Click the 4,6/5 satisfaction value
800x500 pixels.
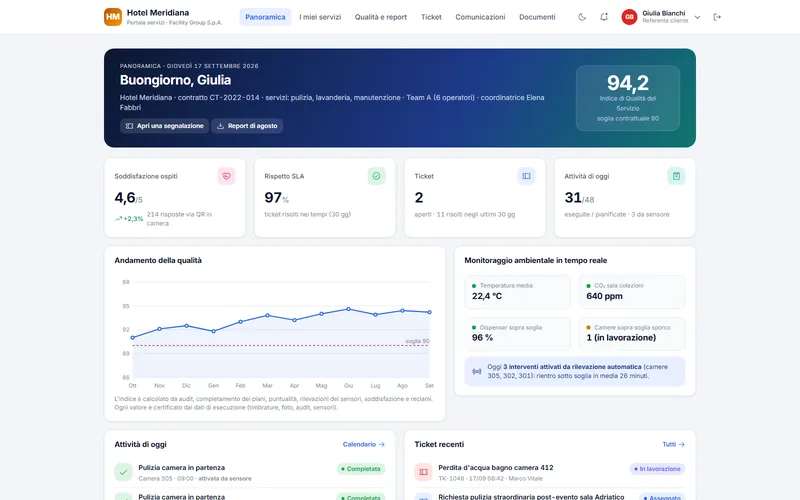tap(128, 197)
